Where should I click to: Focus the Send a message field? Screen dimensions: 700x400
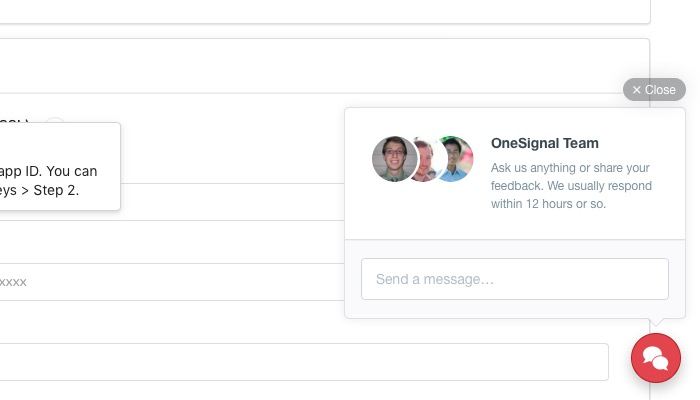514,279
